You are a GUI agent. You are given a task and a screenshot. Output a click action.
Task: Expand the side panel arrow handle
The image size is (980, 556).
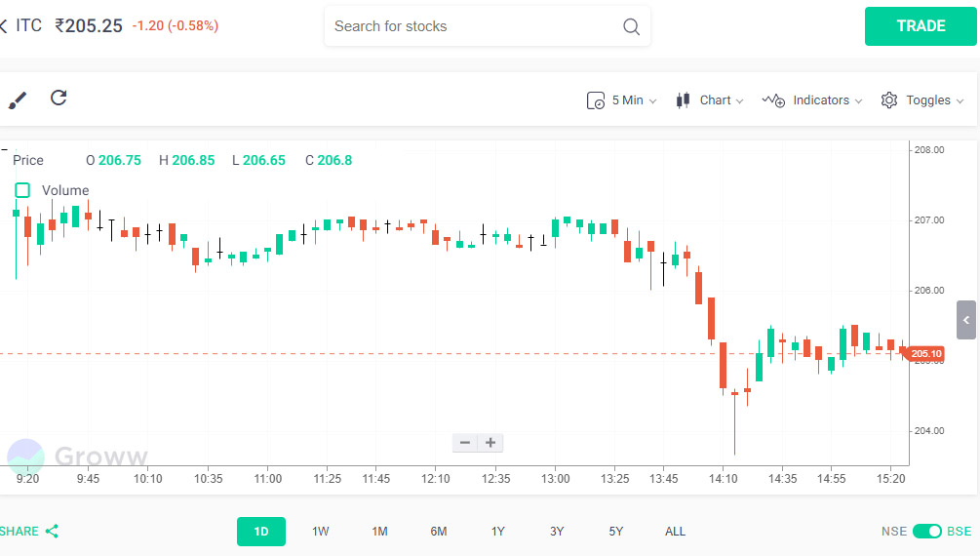pyautogui.click(x=966, y=320)
